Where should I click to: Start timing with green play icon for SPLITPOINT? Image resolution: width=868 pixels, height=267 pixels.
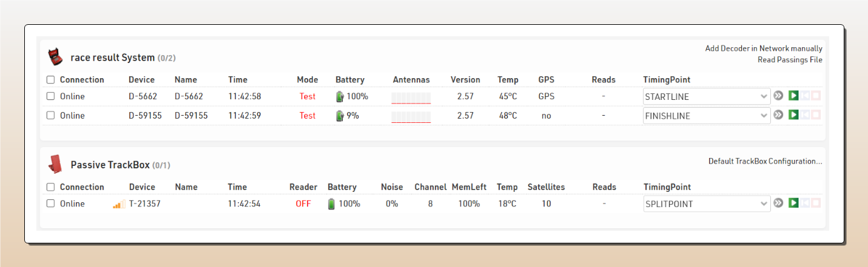tap(793, 203)
